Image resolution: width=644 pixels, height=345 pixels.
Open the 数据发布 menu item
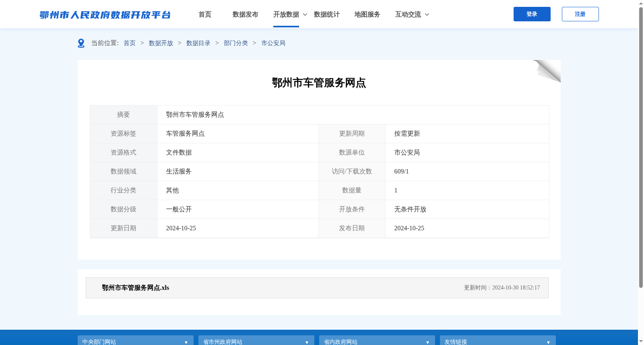point(246,14)
